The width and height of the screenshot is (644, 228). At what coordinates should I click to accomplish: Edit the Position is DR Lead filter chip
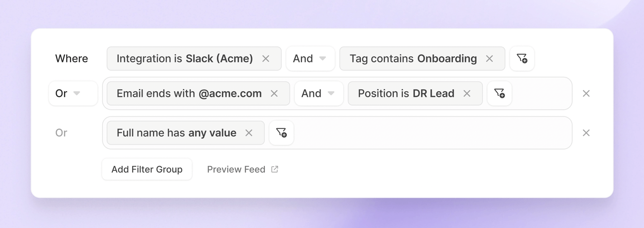tap(406, 93)
